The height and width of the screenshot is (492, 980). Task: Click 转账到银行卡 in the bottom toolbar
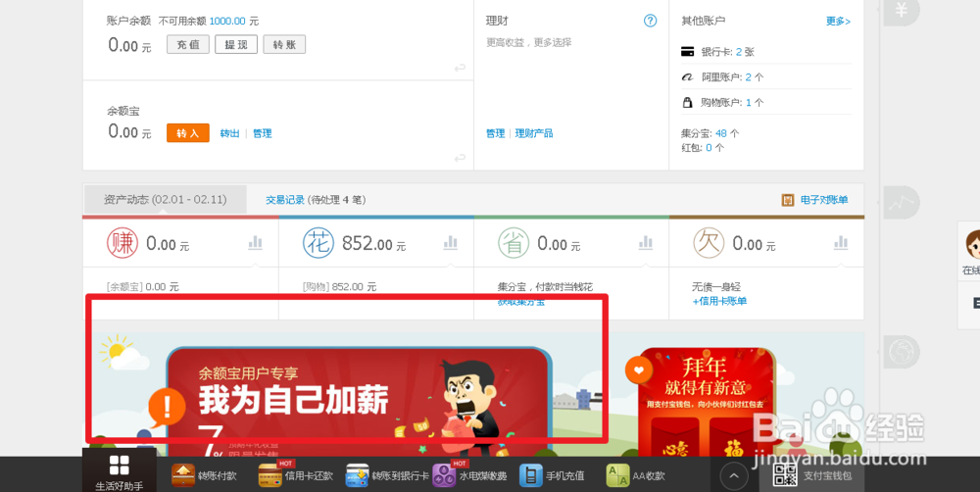tap(387, 475)
